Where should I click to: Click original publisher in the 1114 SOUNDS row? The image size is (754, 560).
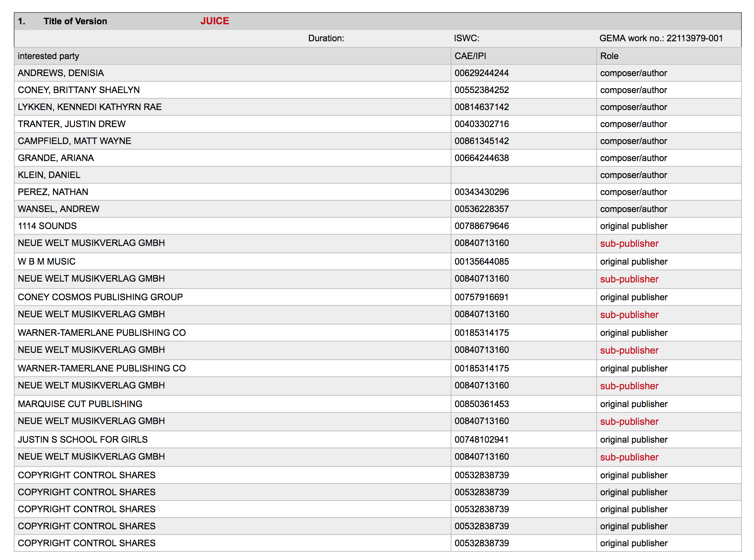click(x=634, y=226)
